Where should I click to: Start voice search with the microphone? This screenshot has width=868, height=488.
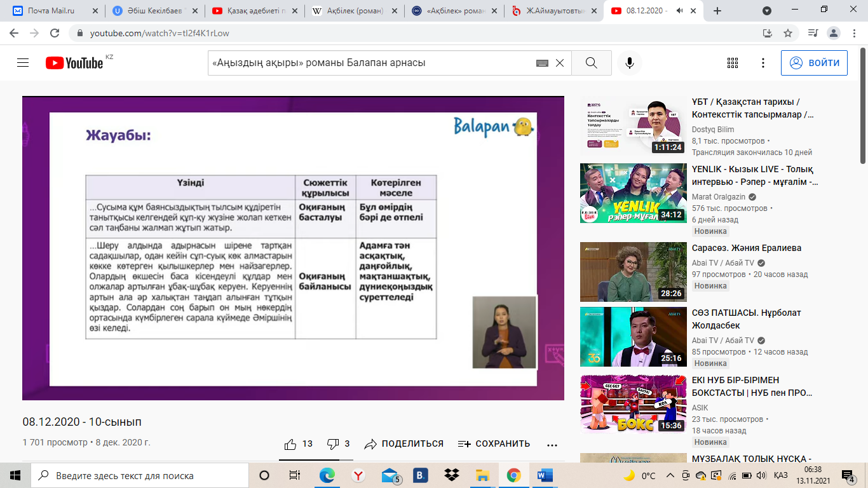pos(630,63)
